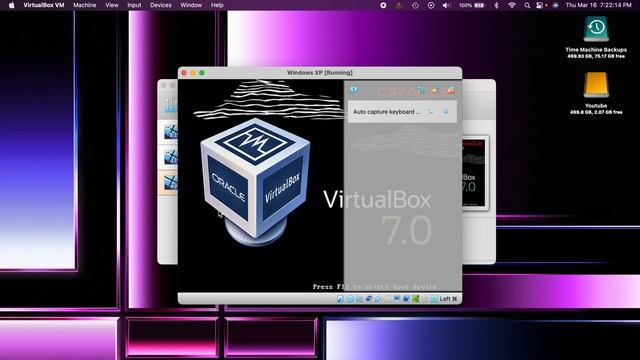Image resolution: width=640 pixels, height=360 pixels.
Task: Click the hard disk activity status icon
Action: point(340,299)
